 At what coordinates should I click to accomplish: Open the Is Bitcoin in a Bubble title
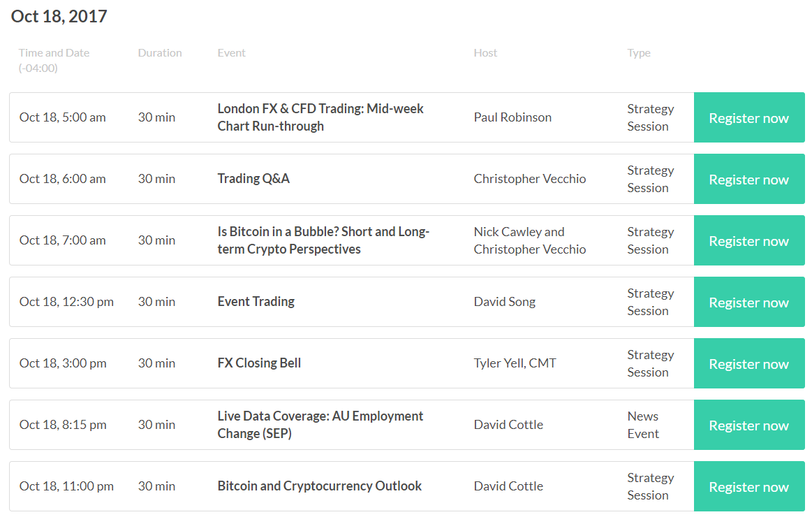click(323, 240)
